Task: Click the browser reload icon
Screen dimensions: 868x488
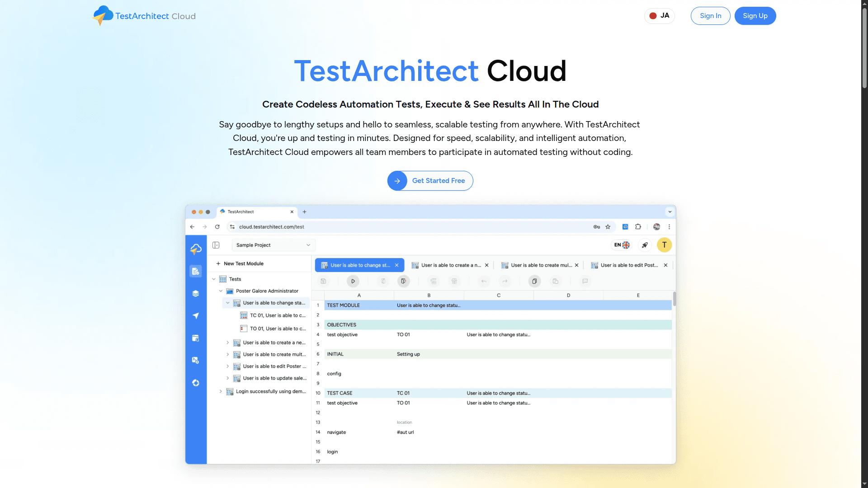Action: pos(217,227)
